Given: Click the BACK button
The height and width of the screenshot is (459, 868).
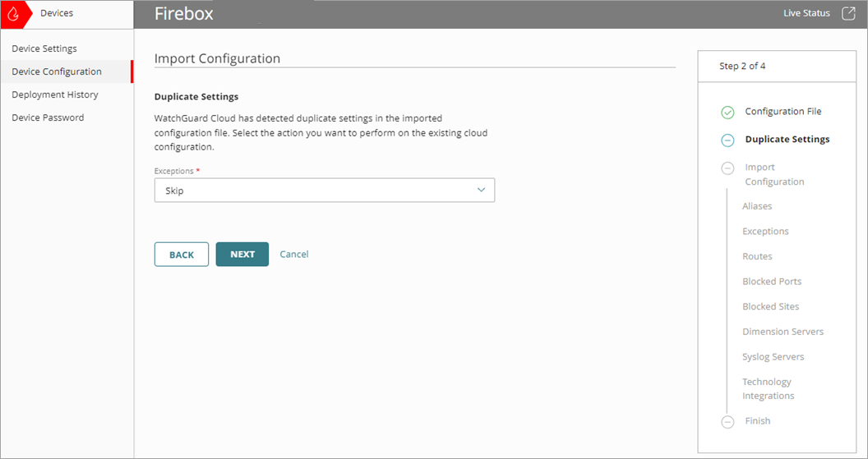Looking at the screenshot, I should (x=182, y=255).
